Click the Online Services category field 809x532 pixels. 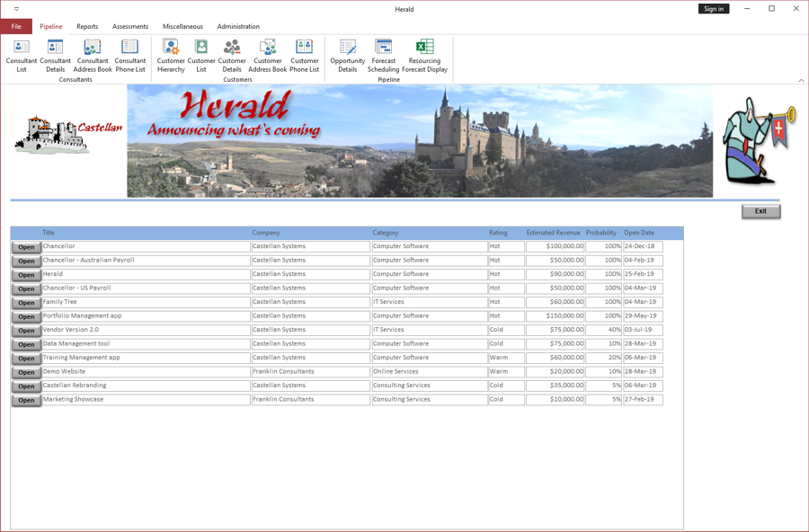(430, 372)
